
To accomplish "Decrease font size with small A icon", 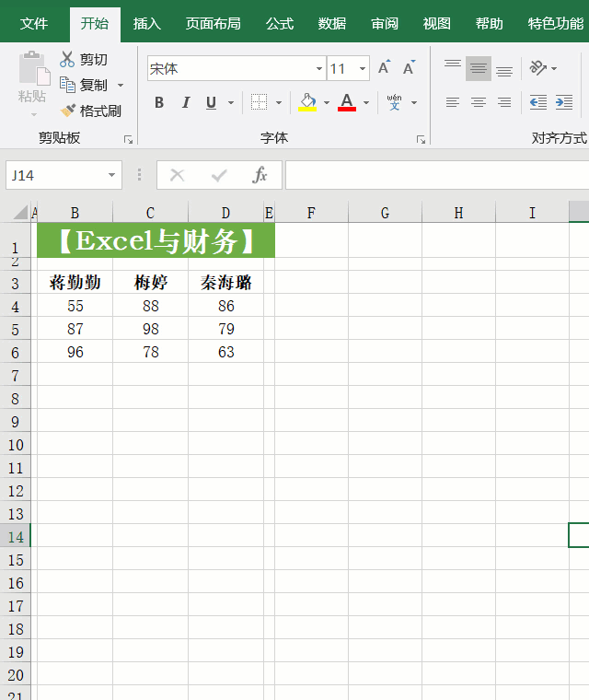I will click(x=409, y=67).
